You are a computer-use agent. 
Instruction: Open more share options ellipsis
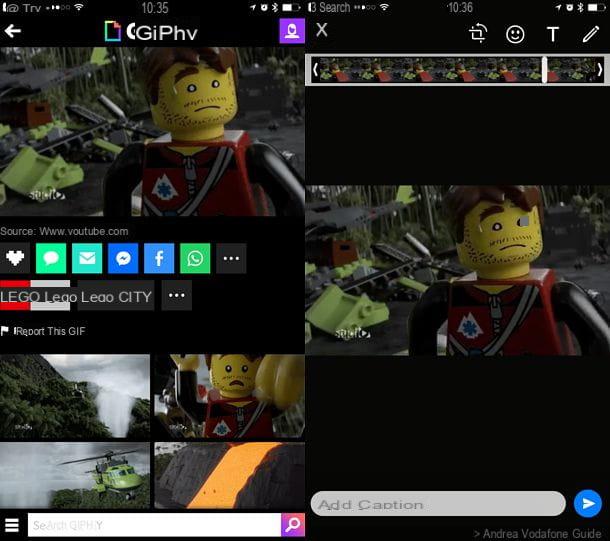pos(231,258)
